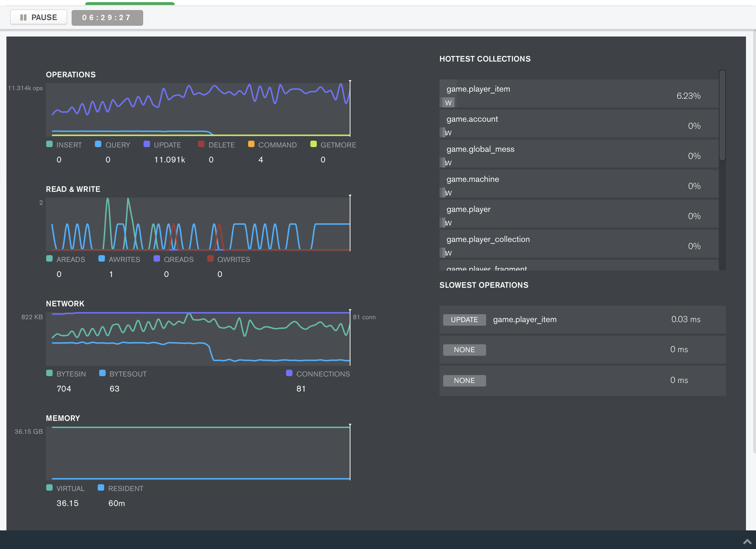
Task: Pause the real-time server stats
Action: (x=39, y=18)
